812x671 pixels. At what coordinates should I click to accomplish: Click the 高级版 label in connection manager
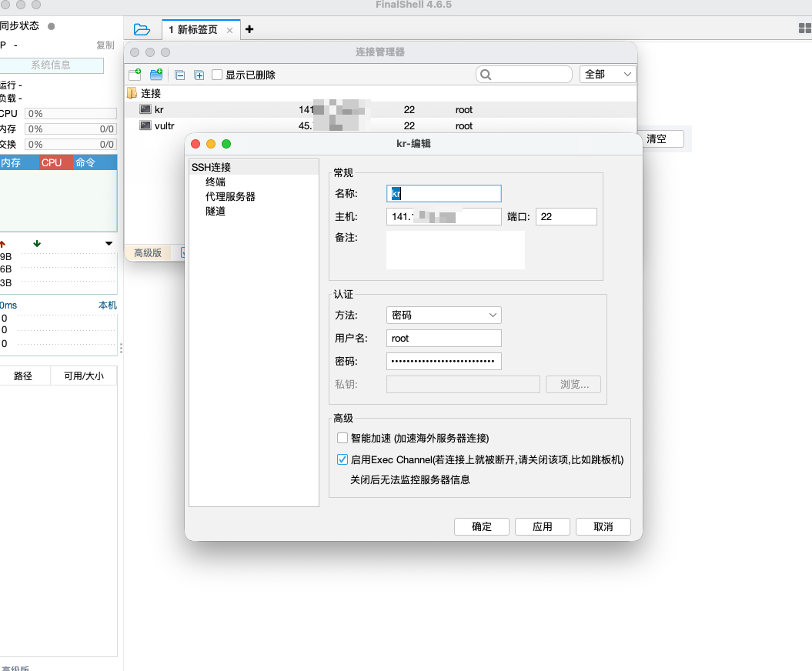148,252
